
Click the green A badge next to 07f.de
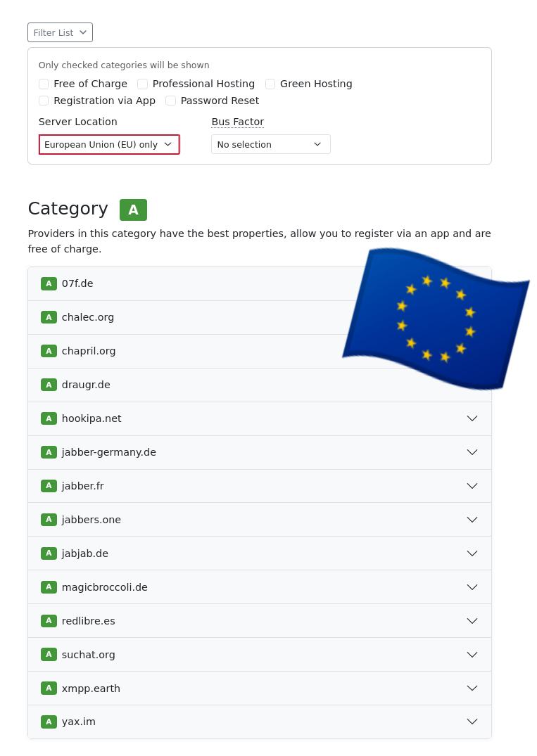(49, 283)
